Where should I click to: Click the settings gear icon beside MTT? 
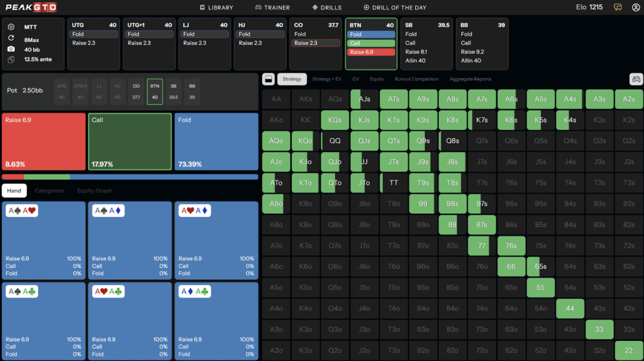tap(11, 27)
